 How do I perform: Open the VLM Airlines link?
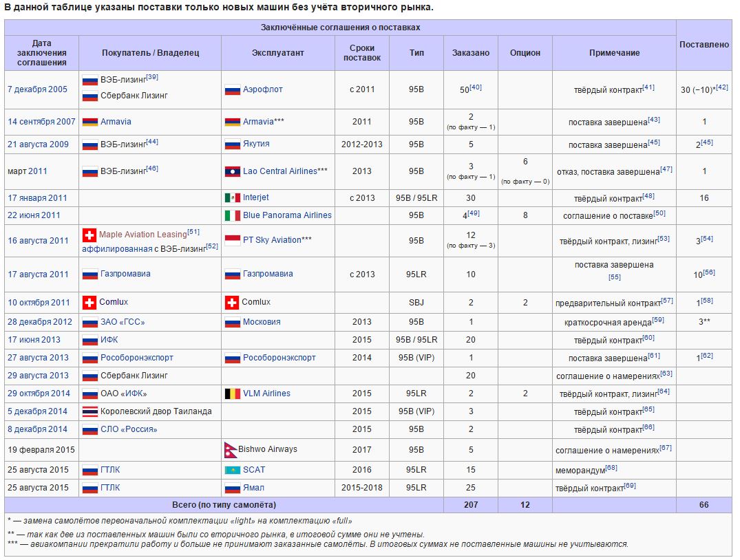pyautogui.click(x=266, y=393)
